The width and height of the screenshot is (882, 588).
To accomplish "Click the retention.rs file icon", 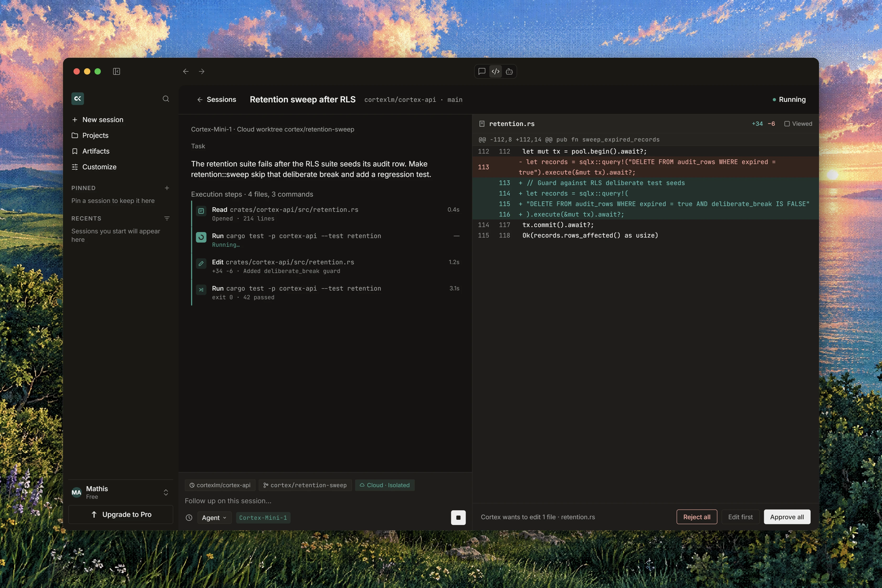I will [x=482, y=124].
